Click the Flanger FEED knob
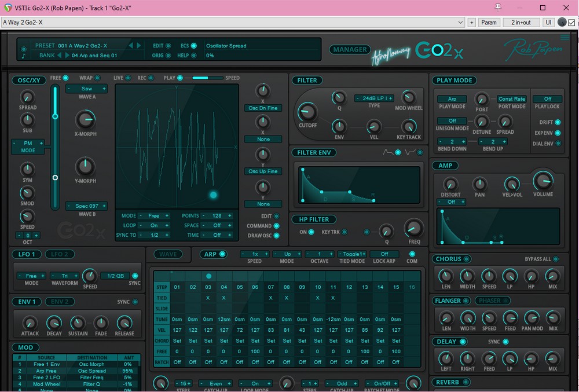Image resolution: width=579 pixels, height=392 pixels. [x=510, y=318]
